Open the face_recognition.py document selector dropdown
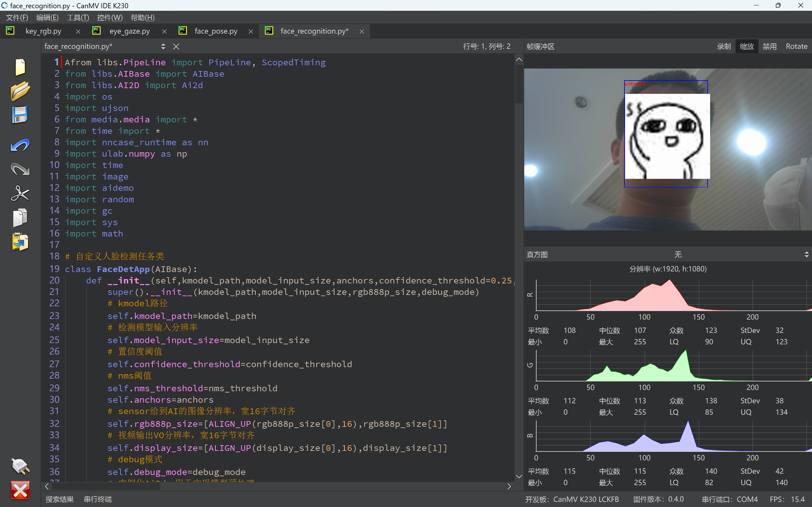 (x=163, y=46)
